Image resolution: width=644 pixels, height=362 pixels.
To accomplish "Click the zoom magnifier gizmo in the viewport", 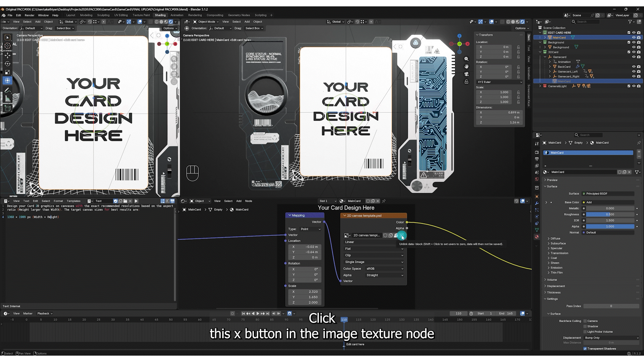I will [x=466, y=59].
